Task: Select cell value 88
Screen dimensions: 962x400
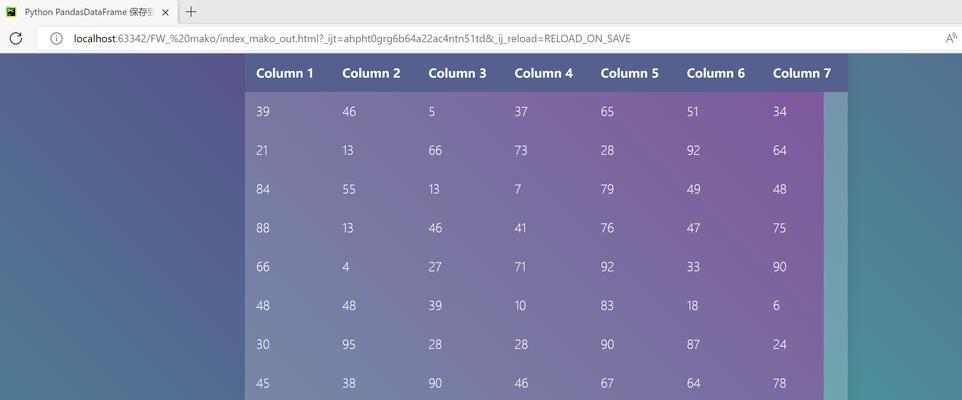Action: (263, 228)
